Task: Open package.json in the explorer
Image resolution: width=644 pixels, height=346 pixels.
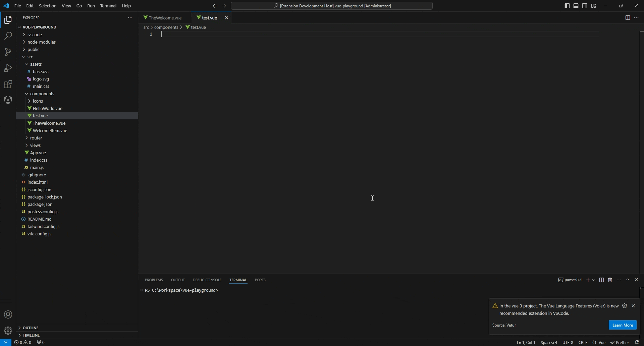Action: (x=77, y=205)
